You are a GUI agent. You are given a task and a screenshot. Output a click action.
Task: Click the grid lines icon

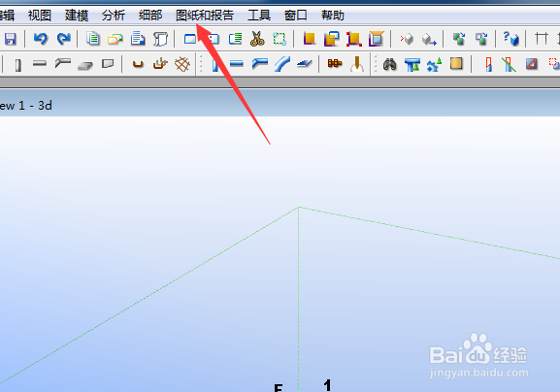coord(542,39)
